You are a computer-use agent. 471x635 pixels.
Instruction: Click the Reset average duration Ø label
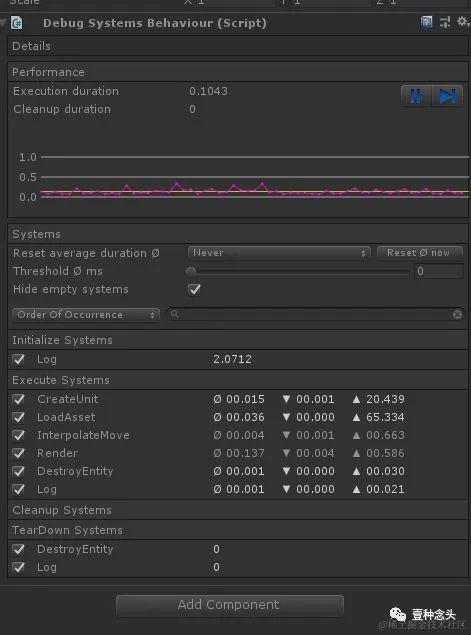pos(86,253)
